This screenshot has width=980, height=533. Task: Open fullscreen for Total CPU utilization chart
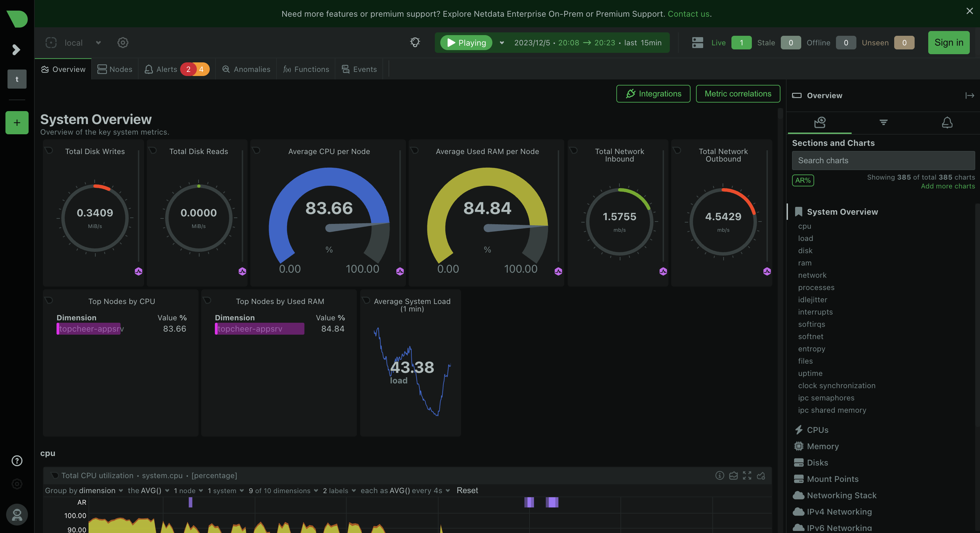tap(747, 475)
